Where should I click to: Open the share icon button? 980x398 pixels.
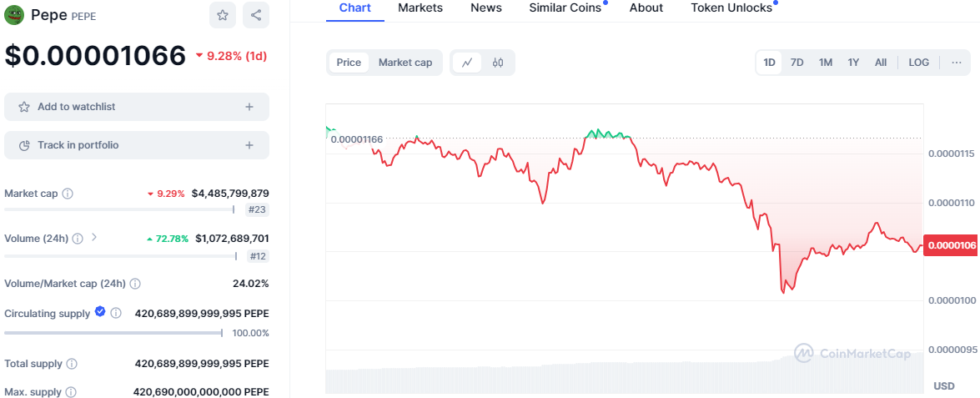(x=255, y=16)
